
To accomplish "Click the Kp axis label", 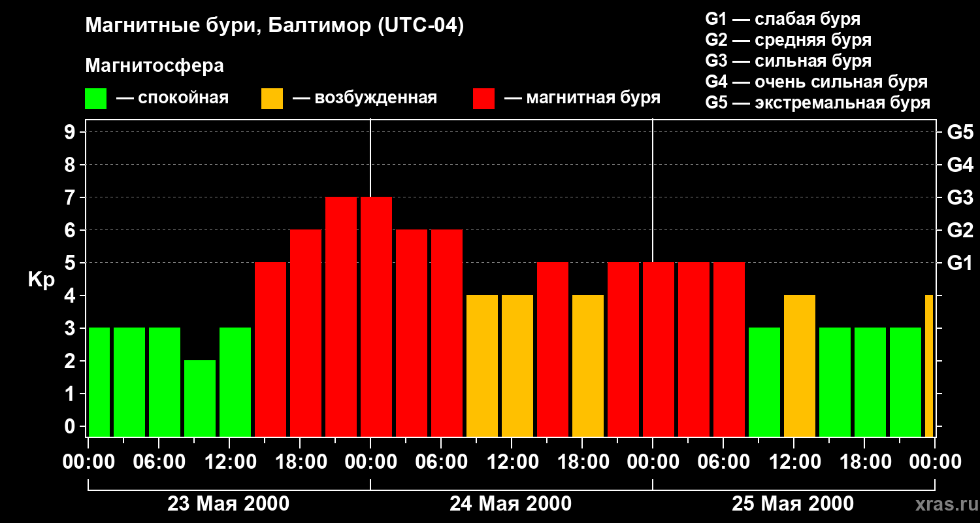I will tap(42, 280).
